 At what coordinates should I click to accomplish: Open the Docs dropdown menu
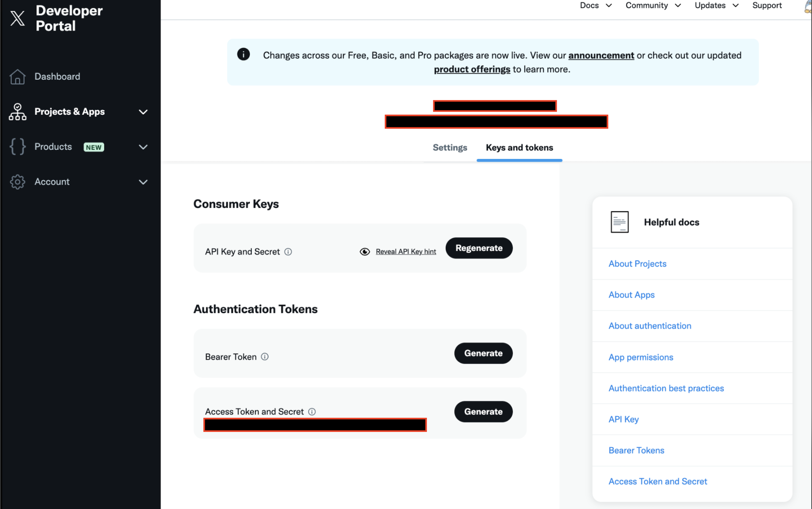[596, 5]
